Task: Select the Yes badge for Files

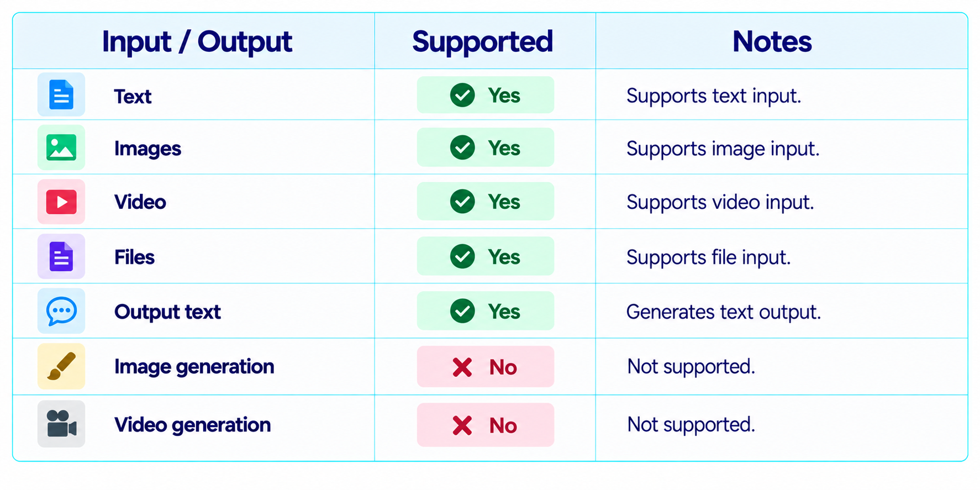Action: click(486, 256)
